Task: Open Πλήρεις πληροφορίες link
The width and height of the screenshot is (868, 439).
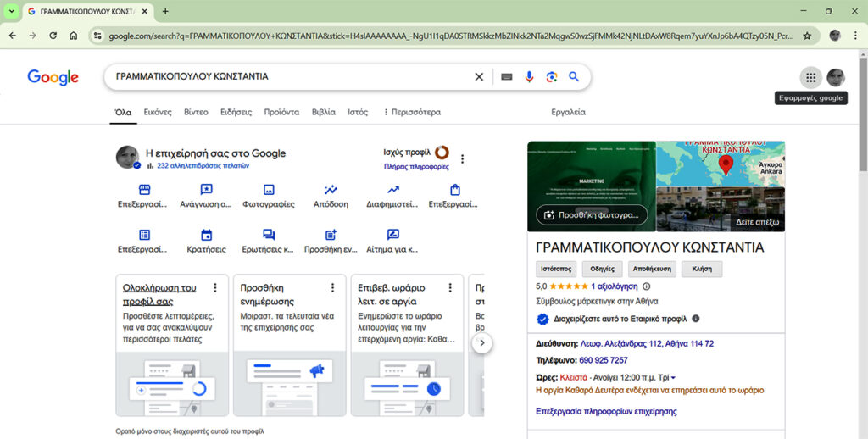Action: pos(416,167)
